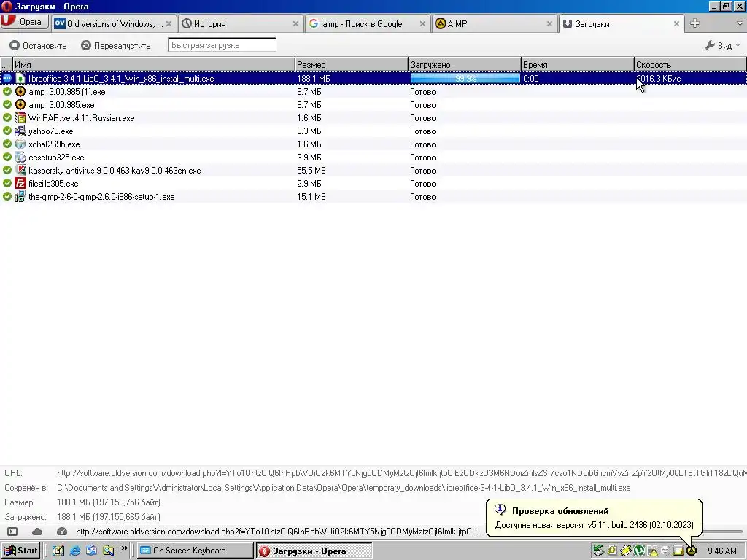
Task: Focus the Быстрая загрузка input field
Action: (x=222, y=45)
